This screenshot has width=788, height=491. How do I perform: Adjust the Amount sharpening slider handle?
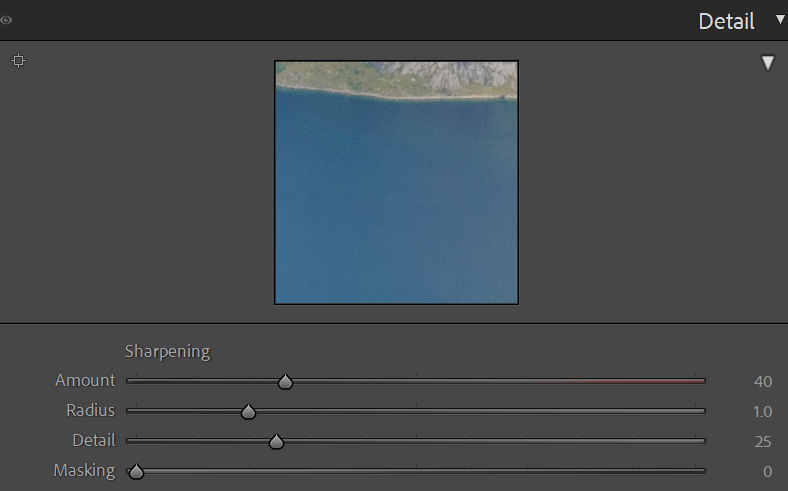pyautogui.click(x=285, y=382)
